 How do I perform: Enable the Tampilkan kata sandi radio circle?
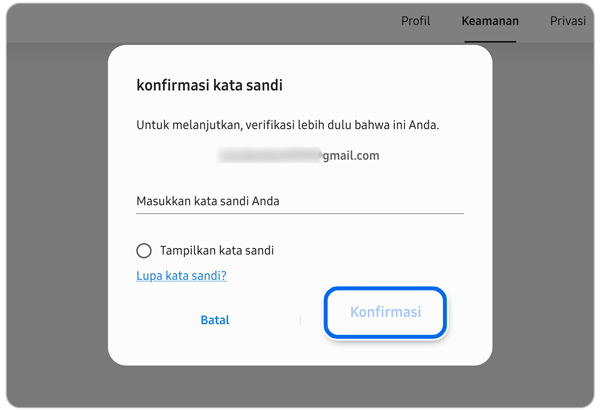[144, 251]
